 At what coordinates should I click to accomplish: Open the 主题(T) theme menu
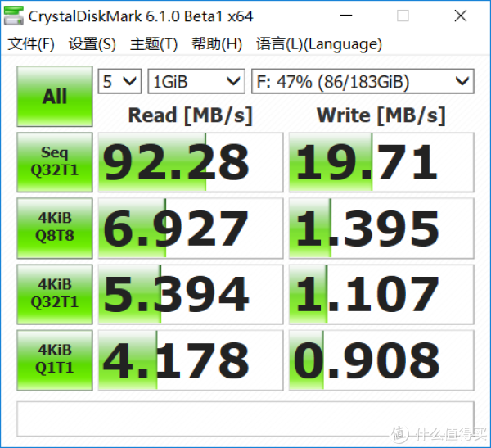tap(154, 44)
